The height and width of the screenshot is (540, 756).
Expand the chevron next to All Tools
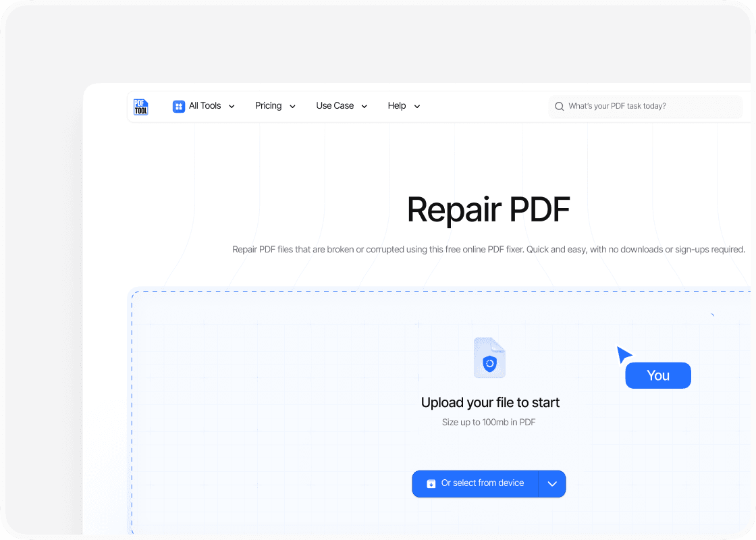click(232, 107)
